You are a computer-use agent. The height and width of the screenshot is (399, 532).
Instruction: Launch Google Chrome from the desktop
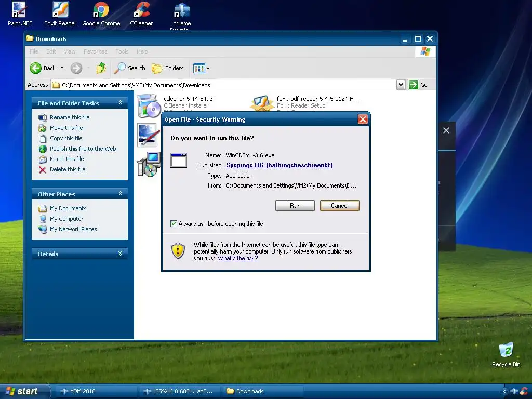[101, 14]
